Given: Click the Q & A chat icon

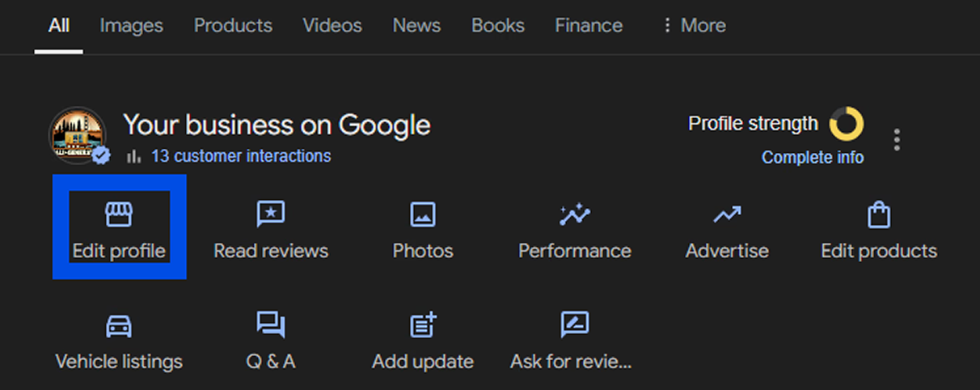Looking at the screenshot, I should (x=270, y=325).
